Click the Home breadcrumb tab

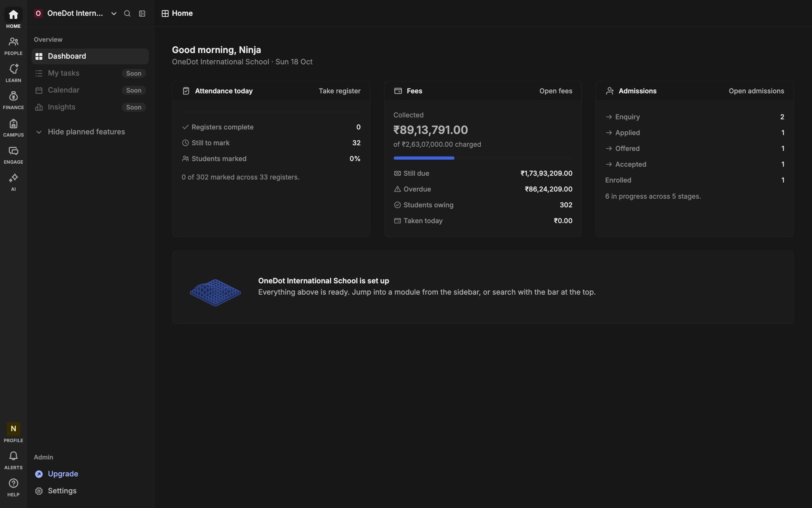point(177,13)
